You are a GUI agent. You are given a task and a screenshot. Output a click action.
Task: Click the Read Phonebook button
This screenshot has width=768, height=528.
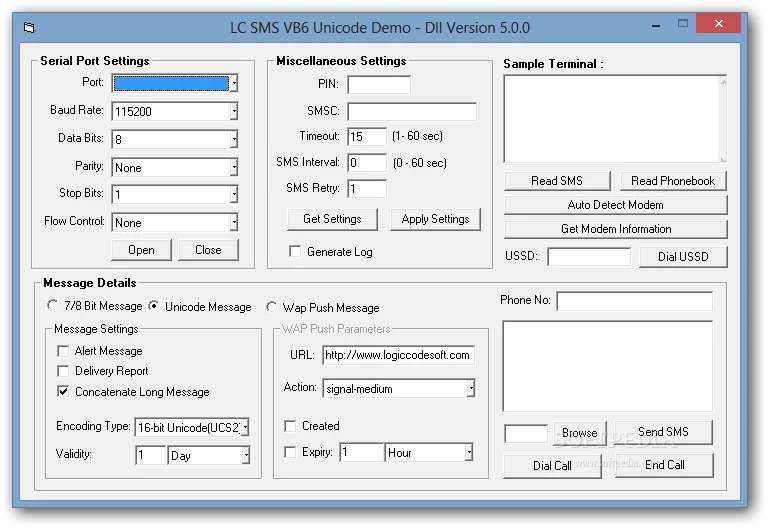pos(672,181)
